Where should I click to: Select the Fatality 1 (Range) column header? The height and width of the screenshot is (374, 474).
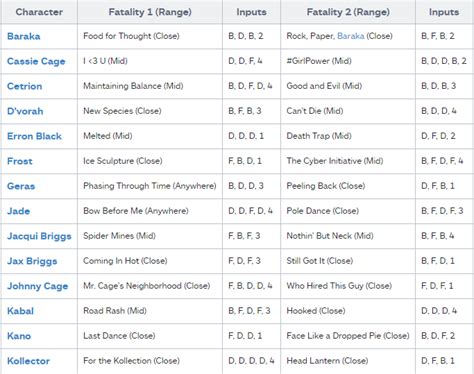pyautogui.click(x=150, y=12)
